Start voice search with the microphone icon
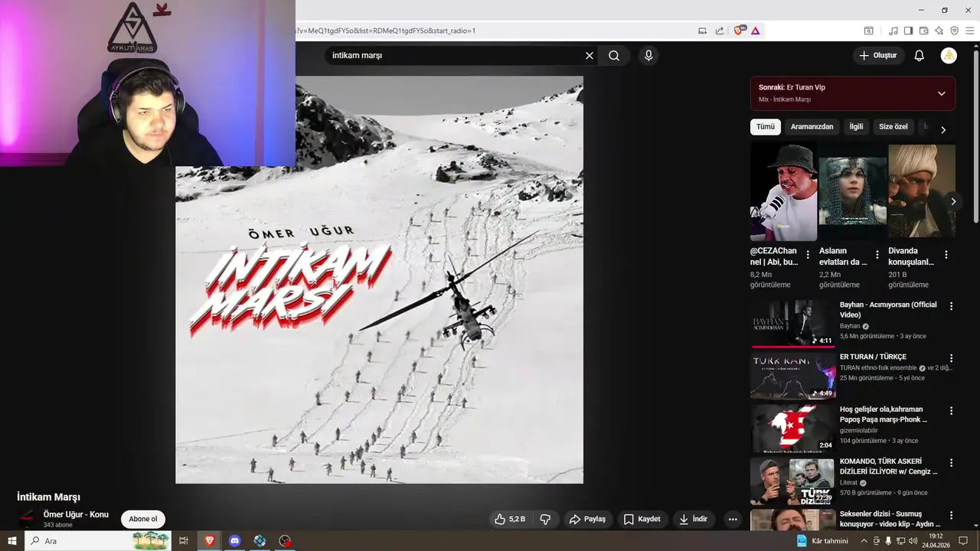The width and height of the screenshot is (980, 551). [648, 56]
